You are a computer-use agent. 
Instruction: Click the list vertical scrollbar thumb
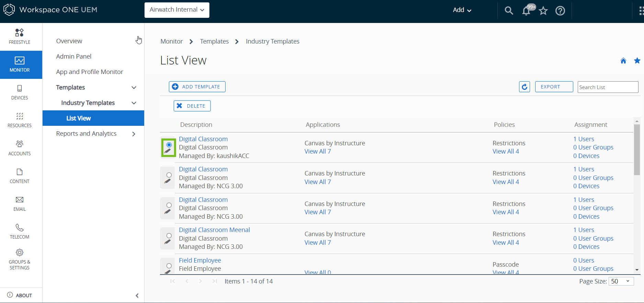tap(637, 150)
